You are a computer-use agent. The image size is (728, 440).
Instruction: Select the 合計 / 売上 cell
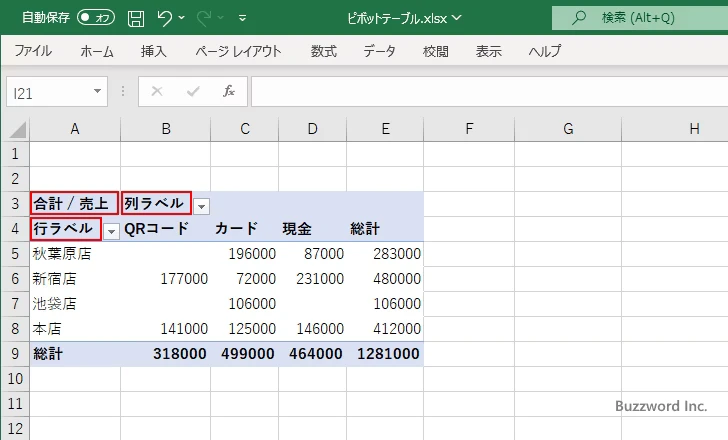(75, 203)
